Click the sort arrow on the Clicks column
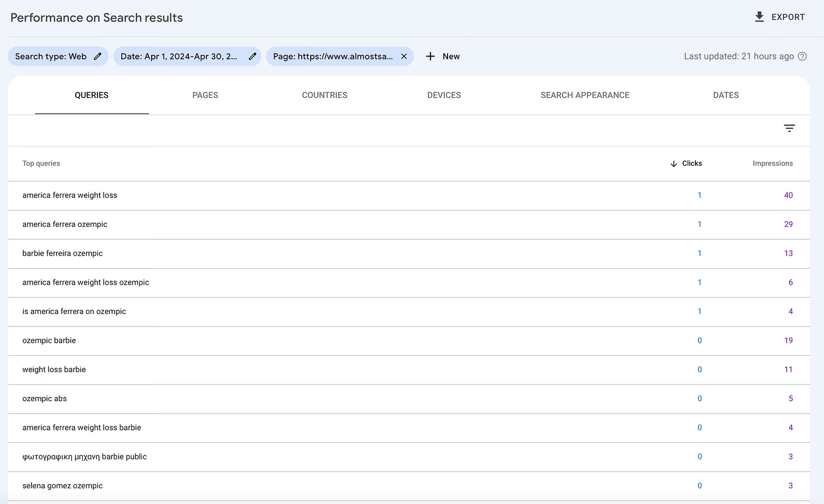 (x=673, y=163)
